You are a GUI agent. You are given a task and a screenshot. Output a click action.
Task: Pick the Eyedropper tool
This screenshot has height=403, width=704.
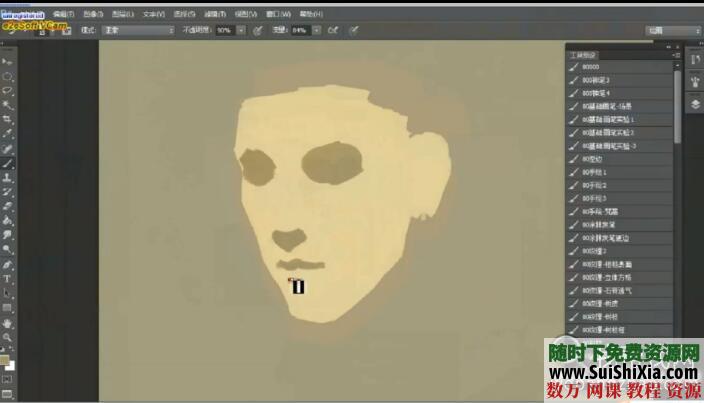[x=8, y=132]
